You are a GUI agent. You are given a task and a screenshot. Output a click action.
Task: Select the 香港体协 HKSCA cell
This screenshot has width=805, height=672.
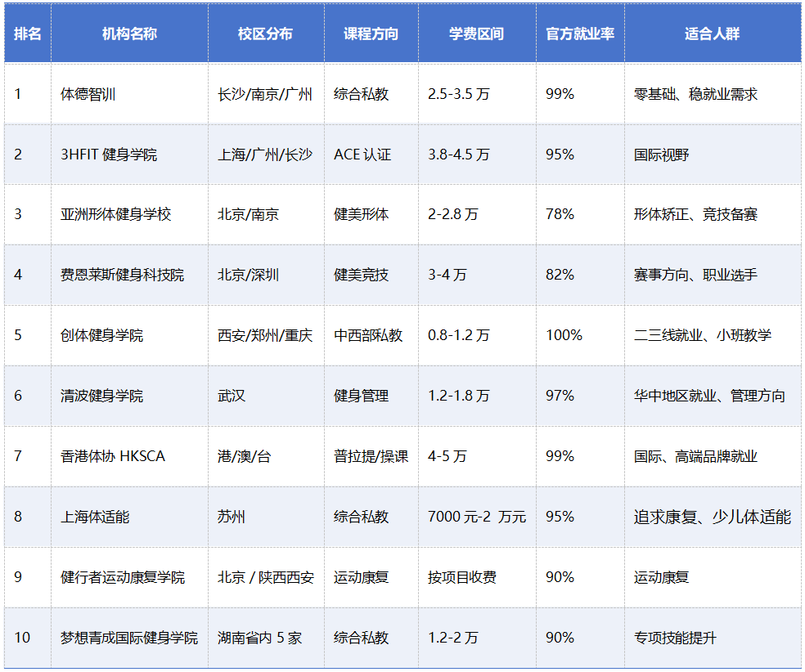(x=129, y=456)
